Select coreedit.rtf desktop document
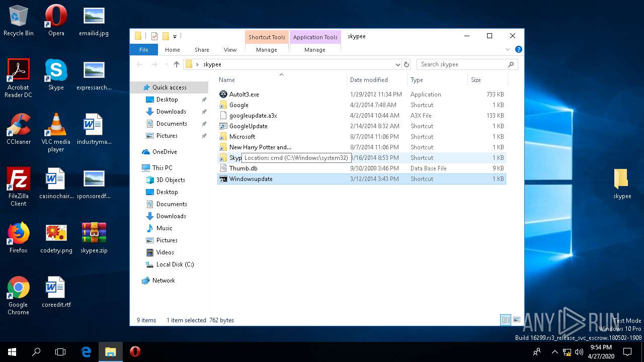The width and height of the screenshot is (644, 362). (x=56, y=292)
